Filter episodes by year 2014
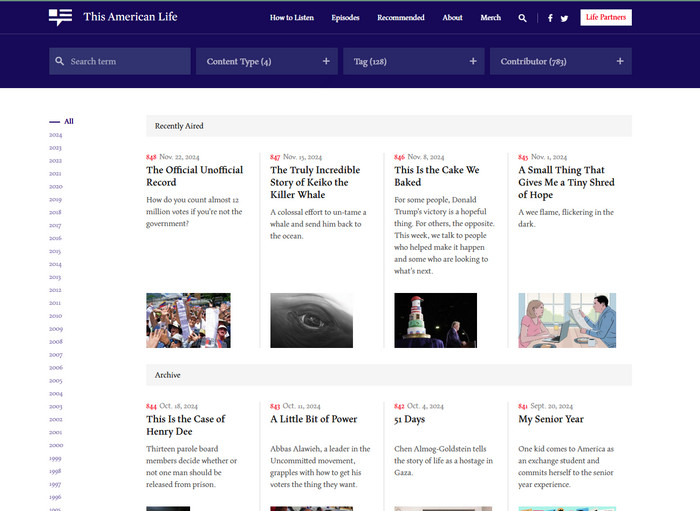The image size is (700, 511). [55, 264]
